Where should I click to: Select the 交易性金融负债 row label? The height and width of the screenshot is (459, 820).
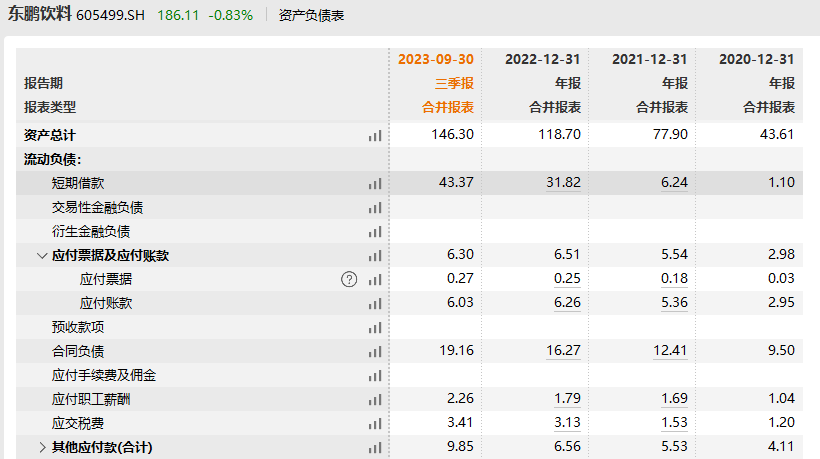[97, 208]
